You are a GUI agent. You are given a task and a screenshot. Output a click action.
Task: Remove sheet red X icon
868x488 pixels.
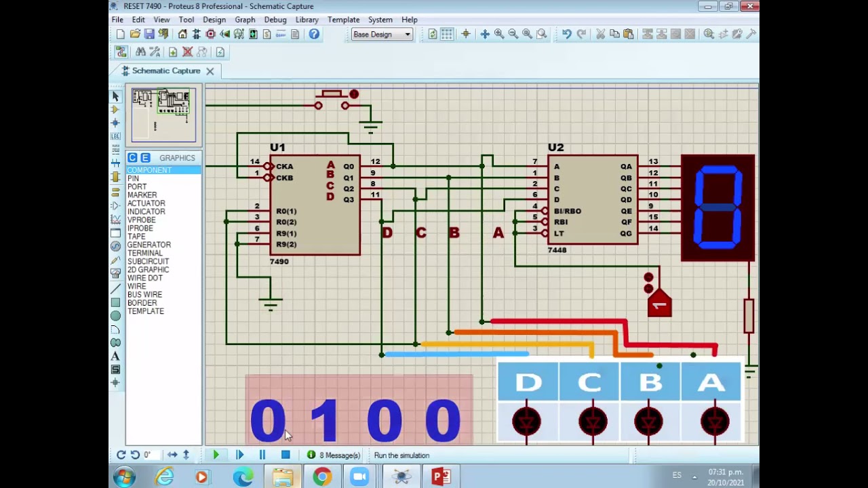pos(187,52)
